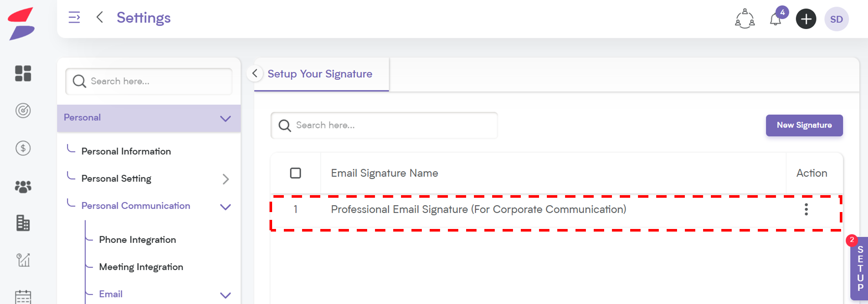
Task: Open the dollar sign deals icon
Action: pos(23,148)
